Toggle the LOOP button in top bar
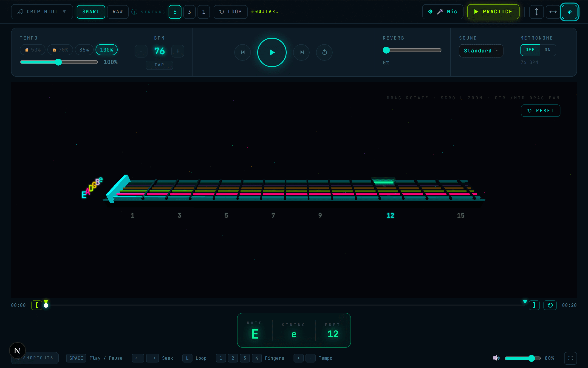 (231, 12)
